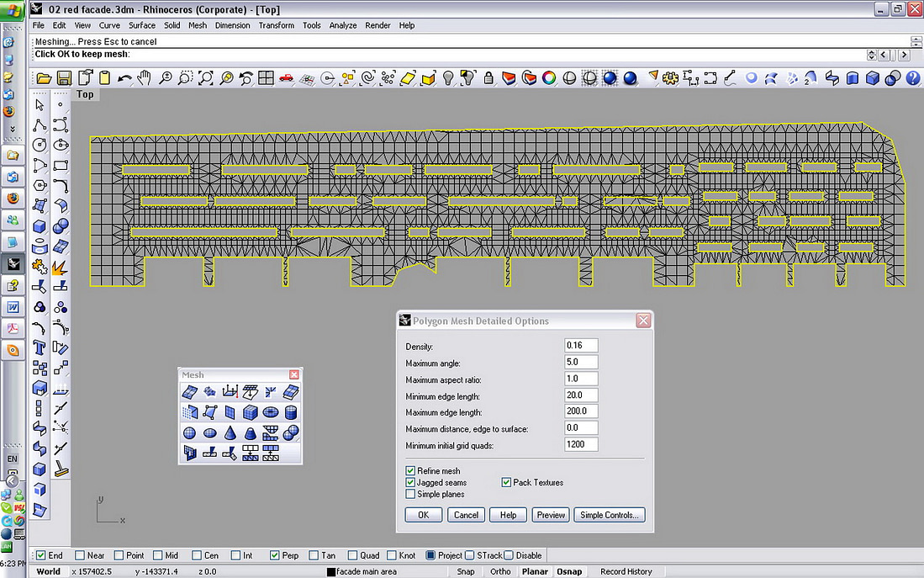
Task: Click the Four Viewports layout icon
Action: point(266,78)
